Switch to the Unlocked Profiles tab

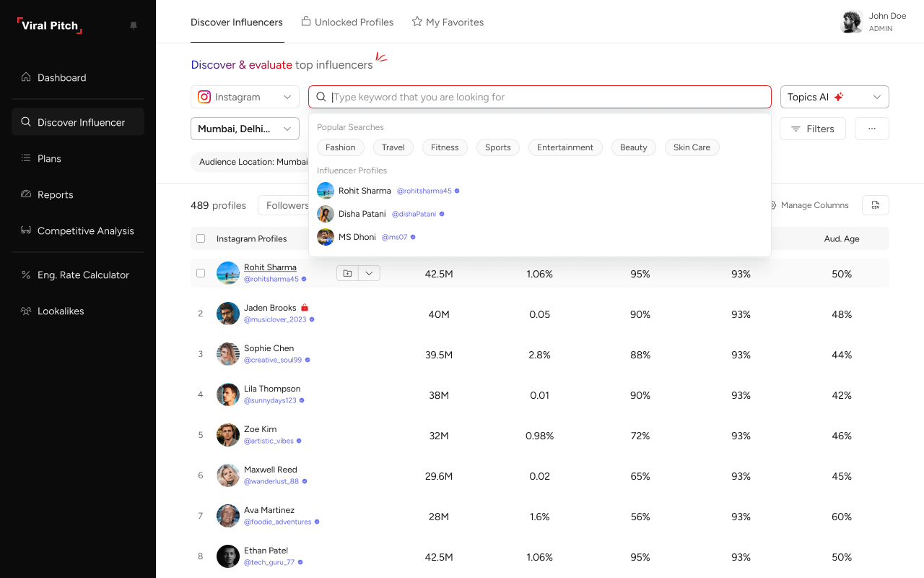(x=347, y=22)
